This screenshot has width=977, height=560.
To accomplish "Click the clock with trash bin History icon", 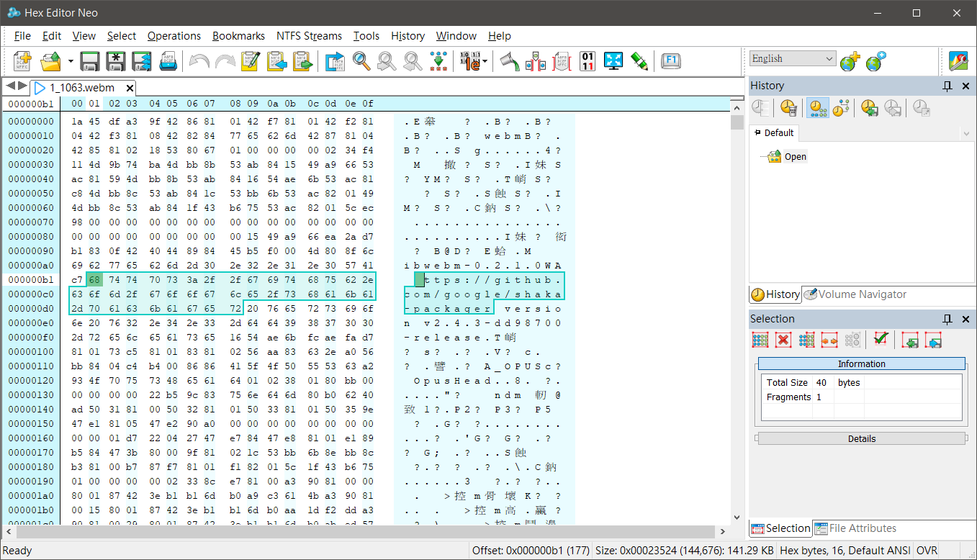I will pos(788,108).
